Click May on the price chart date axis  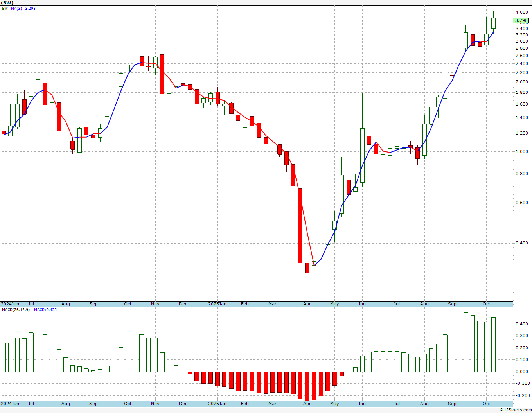(x=334, y=304)
